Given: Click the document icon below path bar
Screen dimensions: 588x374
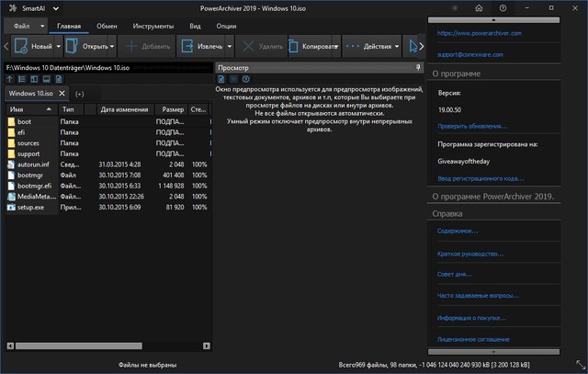Looking at the screenshot, I should click(59, 79).
